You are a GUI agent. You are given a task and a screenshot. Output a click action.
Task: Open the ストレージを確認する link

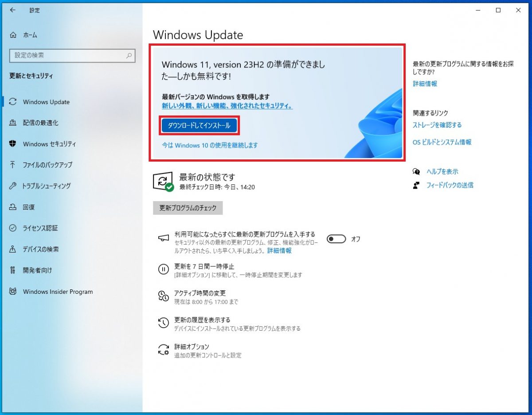tap(437, 125)
